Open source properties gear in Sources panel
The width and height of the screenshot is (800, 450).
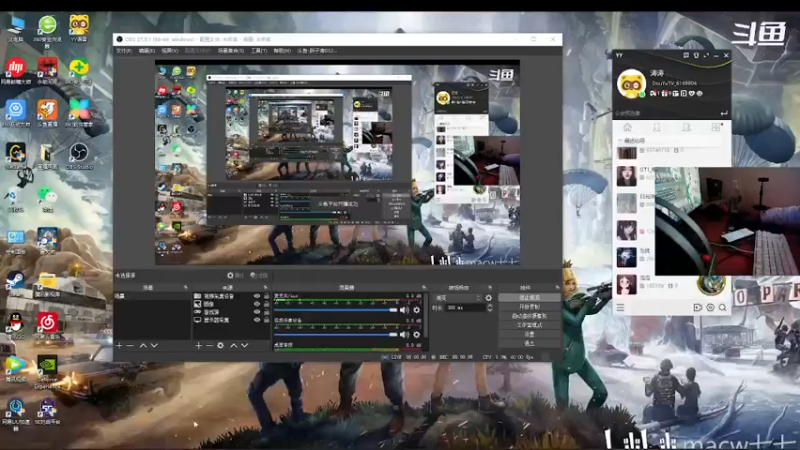click(220, 345)
